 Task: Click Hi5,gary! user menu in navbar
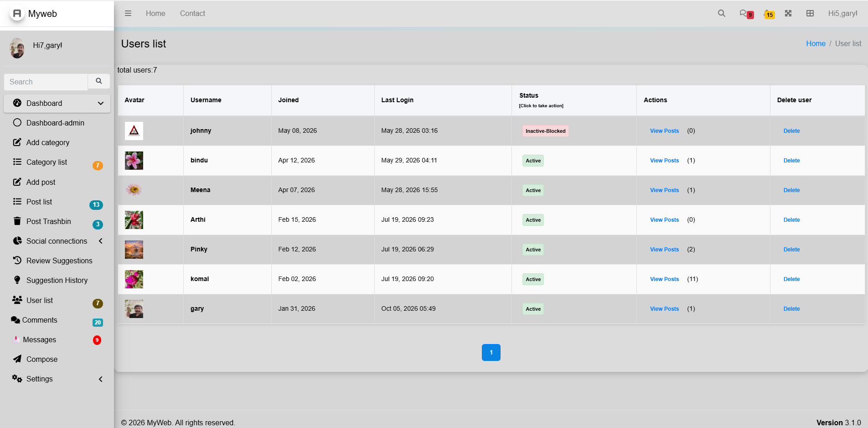click(842, 13)
